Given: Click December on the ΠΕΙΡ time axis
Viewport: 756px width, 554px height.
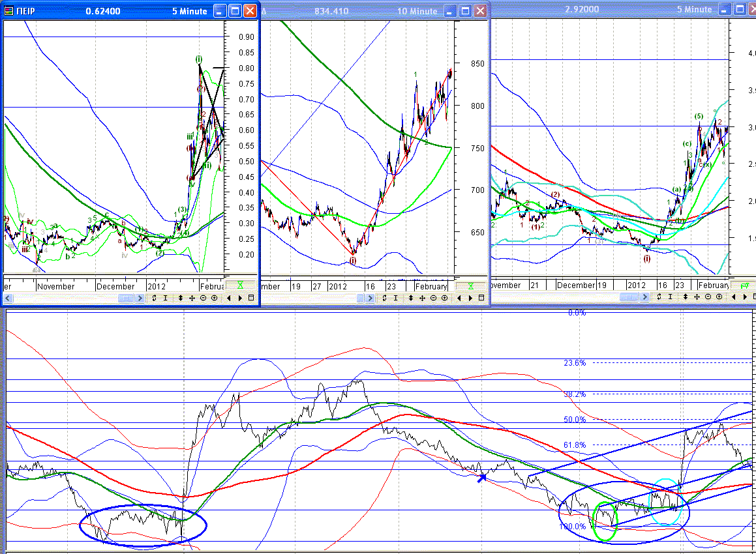Looking at the screenshot, I should (x=115, y=286).
